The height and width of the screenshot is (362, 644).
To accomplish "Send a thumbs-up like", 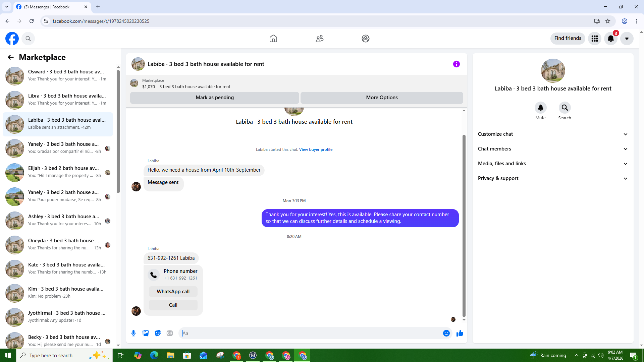I will pyautogui.click(x=460, y=333).
